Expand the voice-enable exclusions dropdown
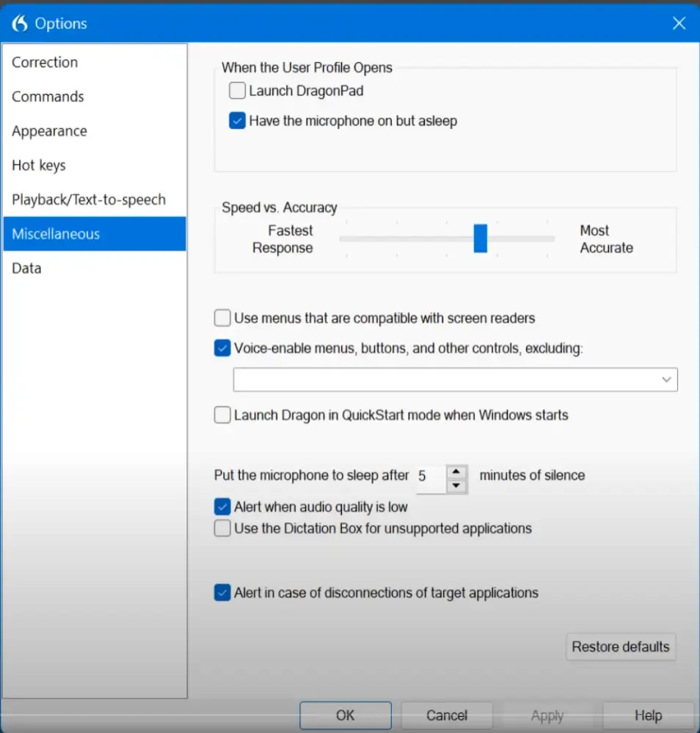The height and width of the screenshot is (733, 700). tap(666, 380)
